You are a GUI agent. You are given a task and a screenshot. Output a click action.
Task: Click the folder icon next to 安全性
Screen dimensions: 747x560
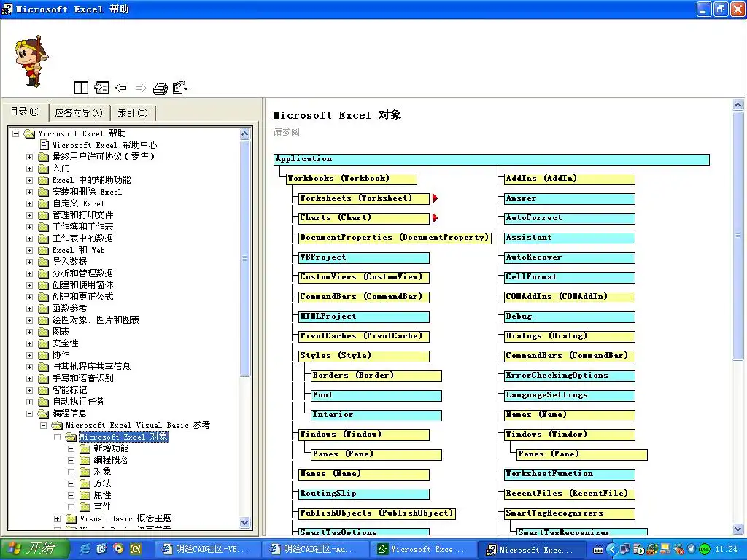tap(43, 343)
